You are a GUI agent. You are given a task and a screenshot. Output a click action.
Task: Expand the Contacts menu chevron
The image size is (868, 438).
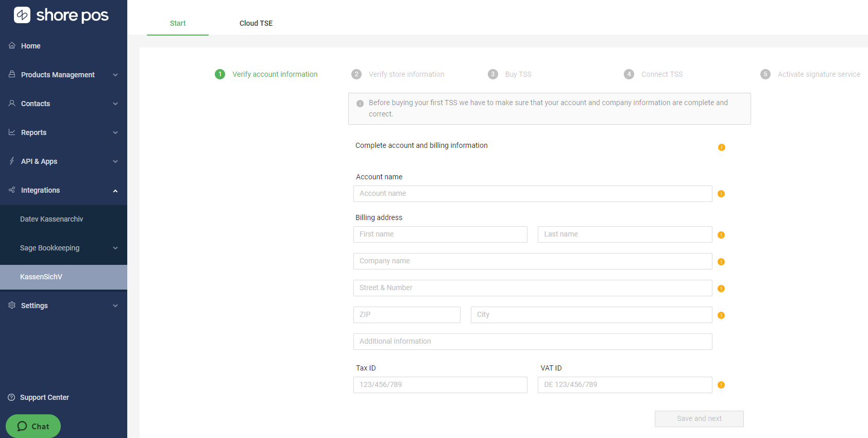click(x=115, y=104)
